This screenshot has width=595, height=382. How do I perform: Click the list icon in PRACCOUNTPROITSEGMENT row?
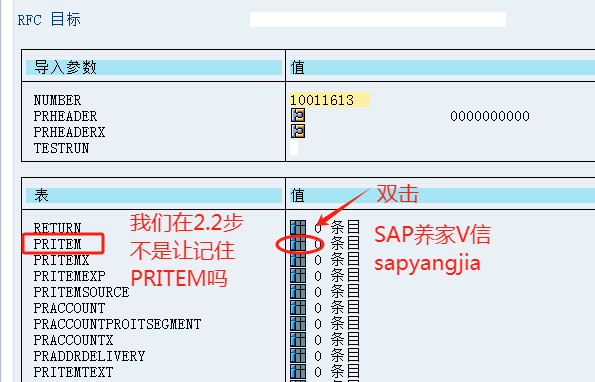pyautogui.click(x=353, y=324)
